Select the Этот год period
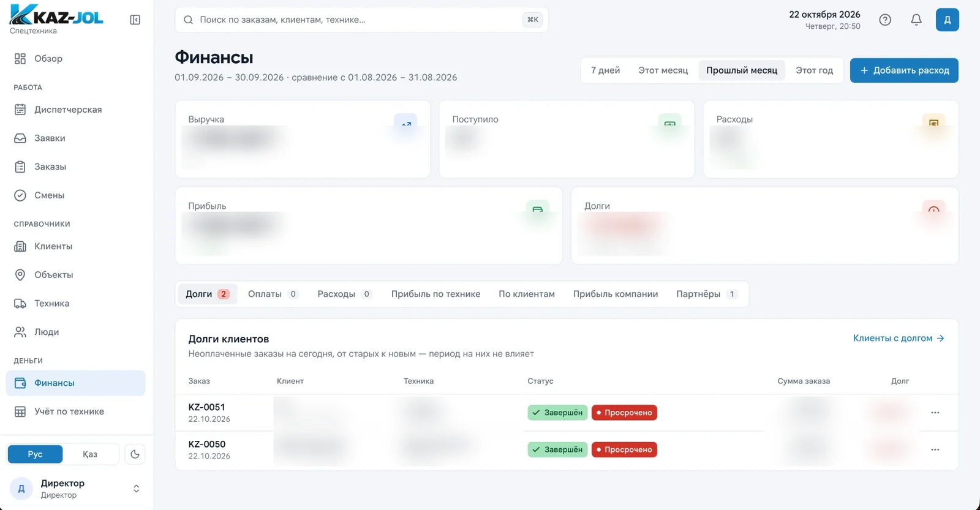 click(x=814, y=70)
